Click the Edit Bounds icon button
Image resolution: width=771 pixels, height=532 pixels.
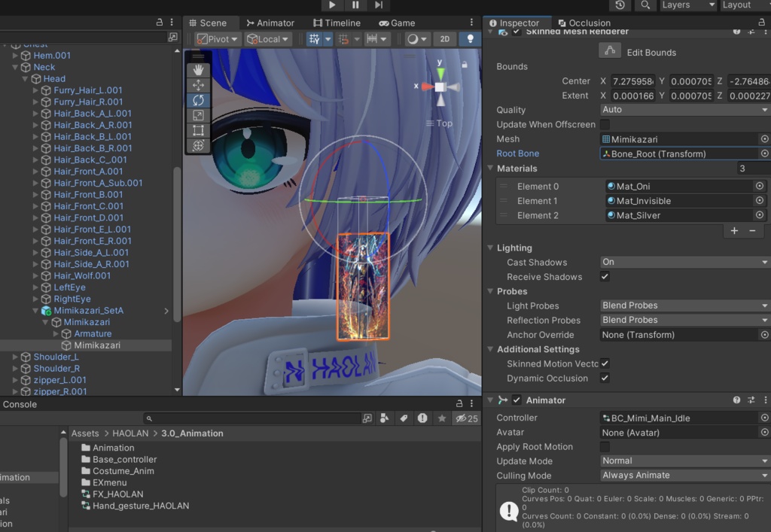(x=610, y=51)
